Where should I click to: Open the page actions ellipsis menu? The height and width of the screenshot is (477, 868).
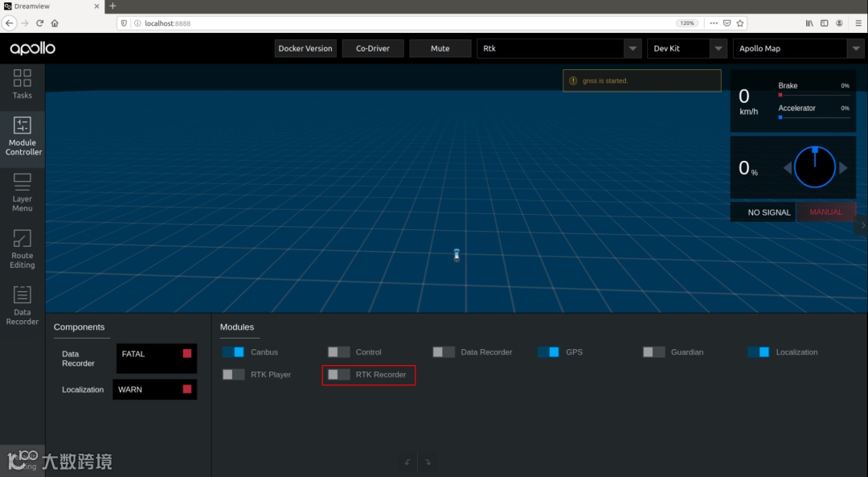click(x=714, y=23)
